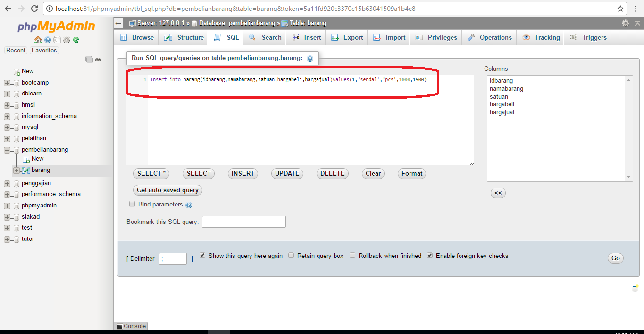Refresh the navigation tree icon
This screenshot has height=334, width=644.
(75, 40)
